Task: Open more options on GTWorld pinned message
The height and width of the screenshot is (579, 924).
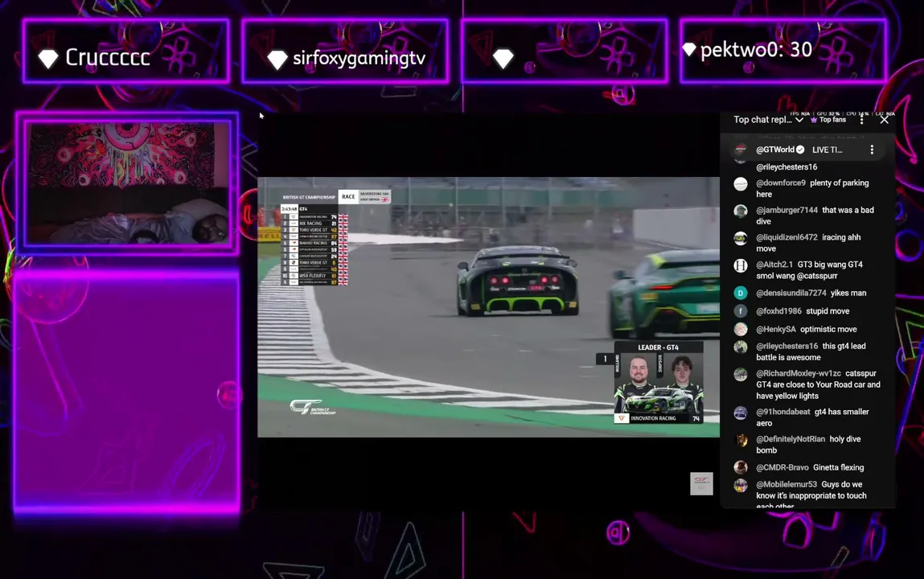Action: (x=872, y=150)
